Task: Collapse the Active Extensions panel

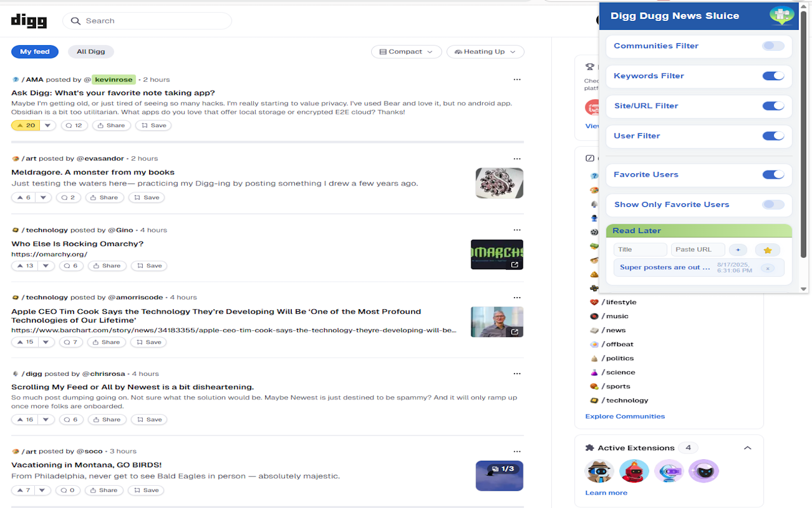Action: click(x=747, y=448)
